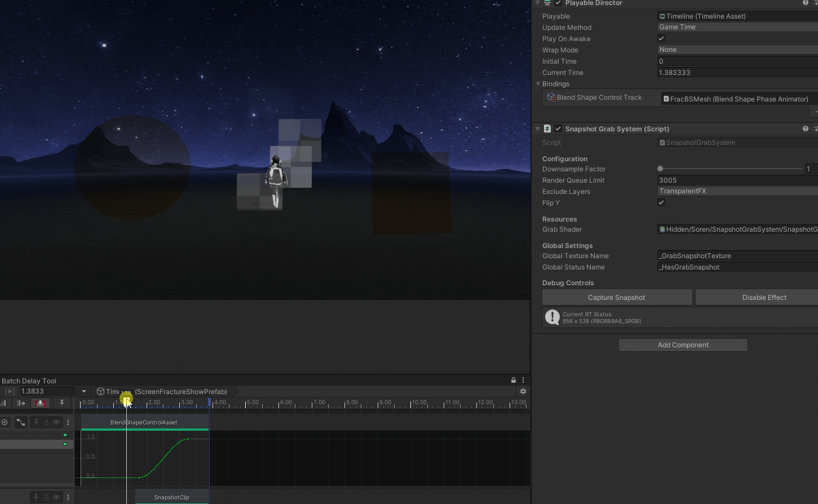The width and height of the screenshot is (818, 504).
Task: Toggle lock on the SnapshotClip track
Action: [x=46, y=497]
